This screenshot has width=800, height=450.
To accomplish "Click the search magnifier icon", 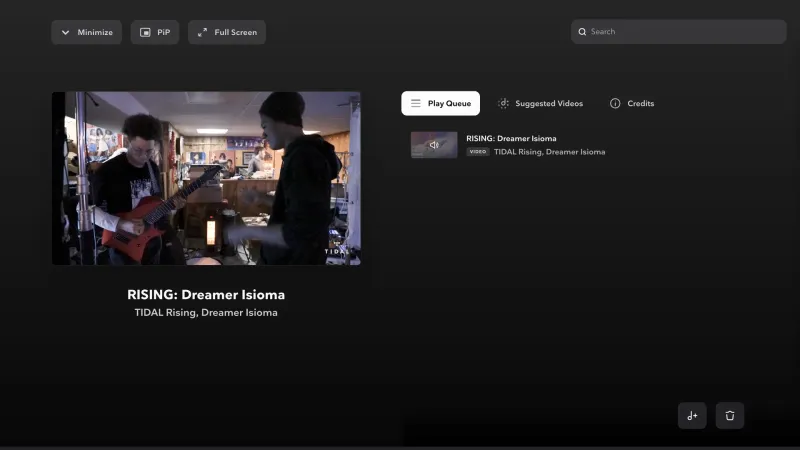I will [x=582, y=32].
